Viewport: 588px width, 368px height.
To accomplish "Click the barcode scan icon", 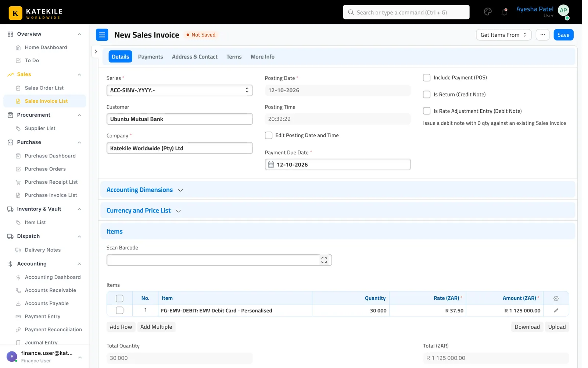I will [x=324, y=260].
